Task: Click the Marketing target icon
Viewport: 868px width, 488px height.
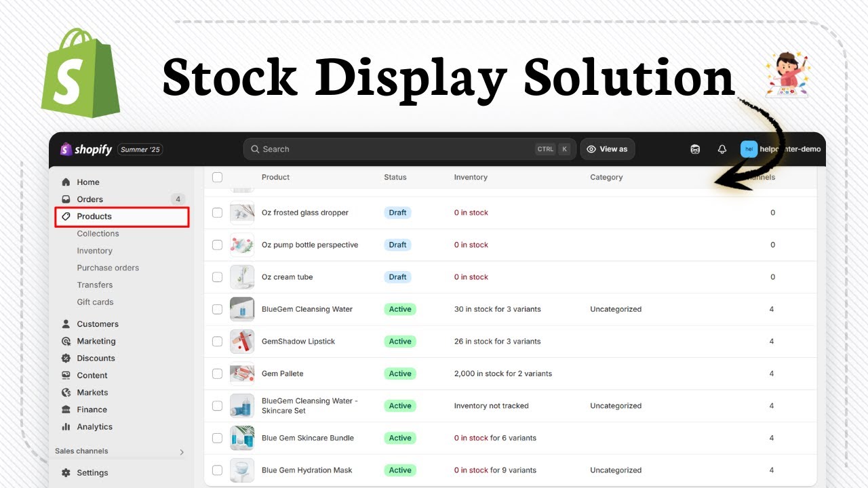Action: 66,342
